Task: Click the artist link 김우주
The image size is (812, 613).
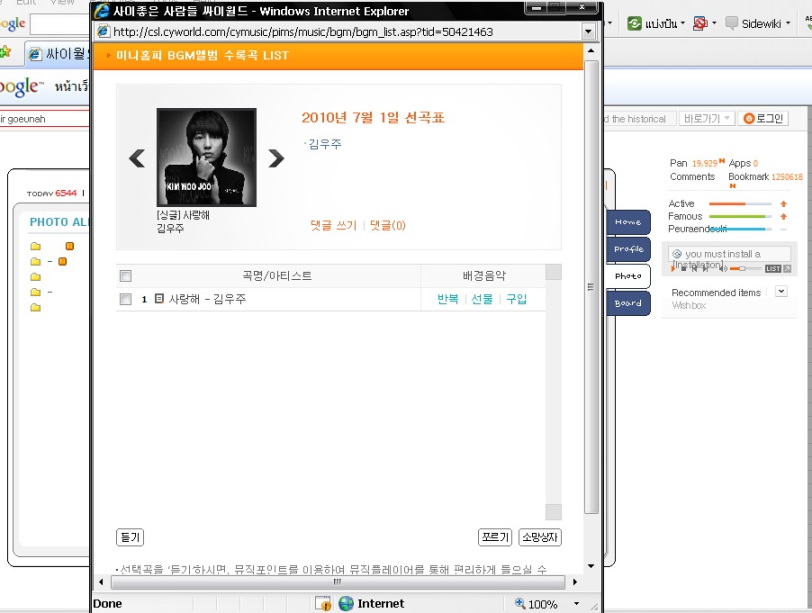Action: 325,144
